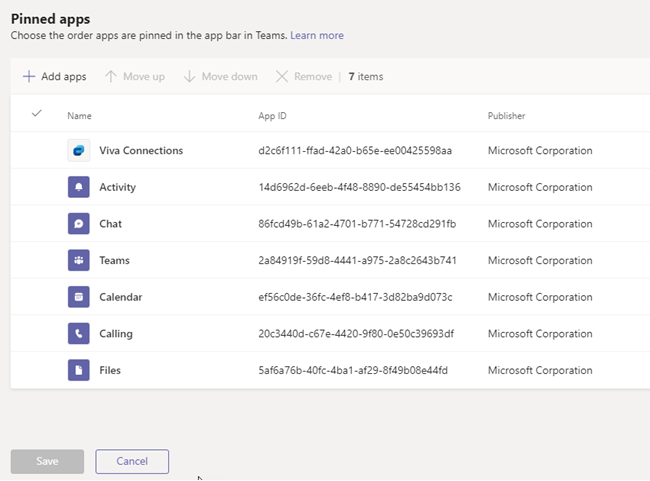The width and height of the screenshot is (650, 481).
Task: Select the Viva Connections app name
Action: pos(141,151)
